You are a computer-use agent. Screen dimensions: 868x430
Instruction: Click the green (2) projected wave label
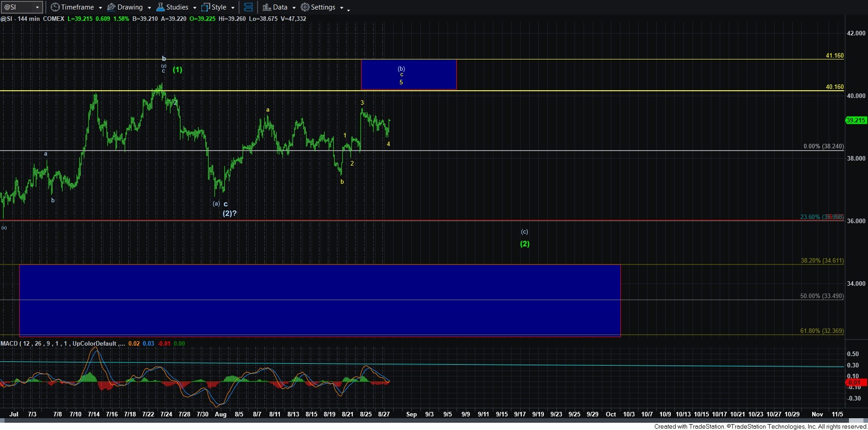point(525,244)
